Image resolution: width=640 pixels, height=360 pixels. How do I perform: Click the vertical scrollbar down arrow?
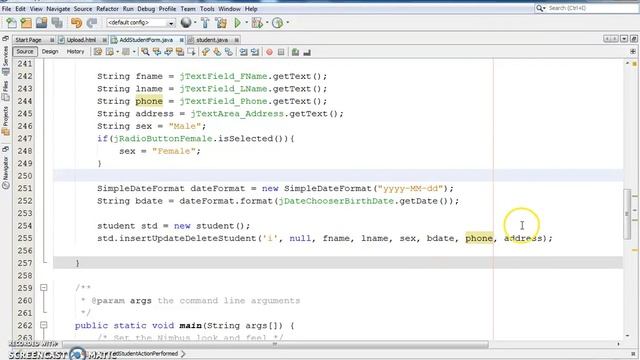pyautogui.click(x=627, y=336)
